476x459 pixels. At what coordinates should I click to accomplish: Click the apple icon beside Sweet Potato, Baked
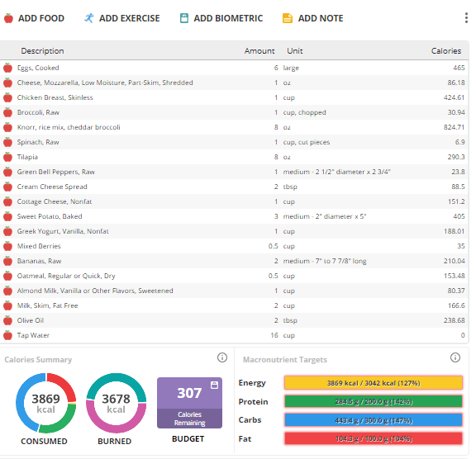pyautogui.click(x=8, y=216)
